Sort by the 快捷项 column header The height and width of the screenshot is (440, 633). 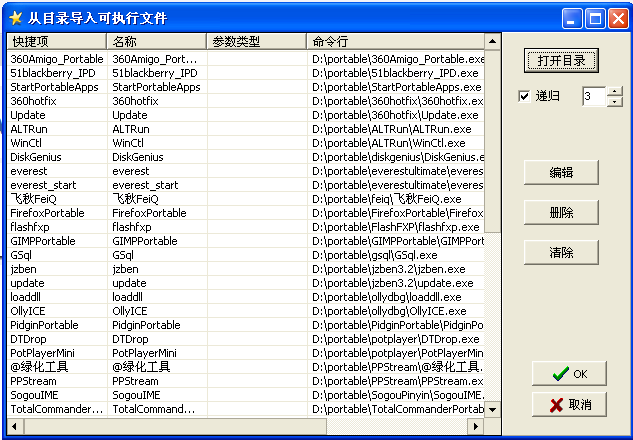(x=57, y=41)
